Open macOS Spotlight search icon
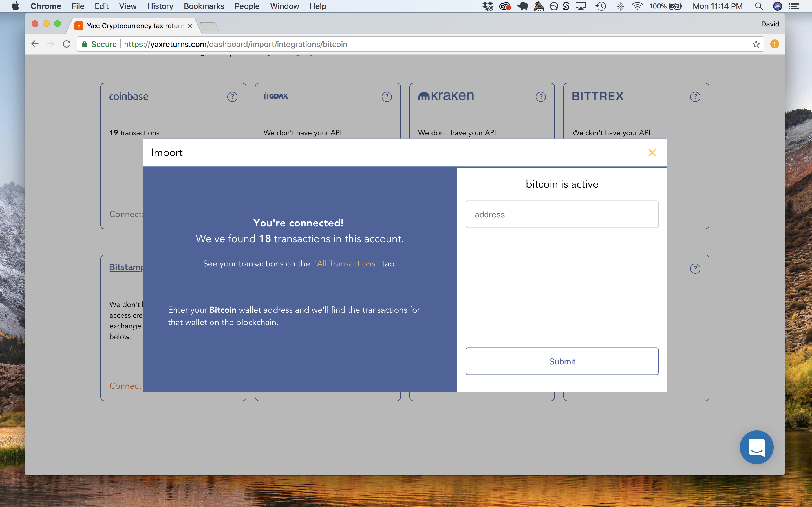Screen dimensions: 812x507 click(x=759, y=6)
